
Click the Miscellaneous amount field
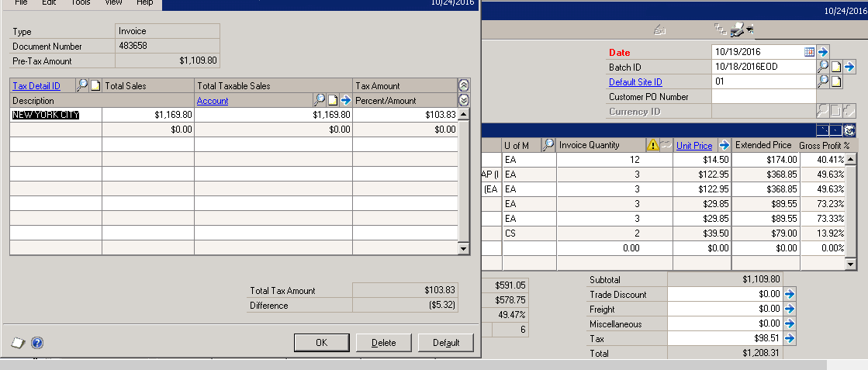[x=725, y=323]
